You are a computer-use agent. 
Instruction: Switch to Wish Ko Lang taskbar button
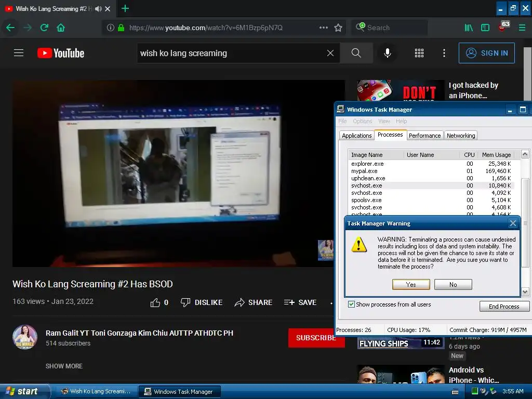[96, 391]
